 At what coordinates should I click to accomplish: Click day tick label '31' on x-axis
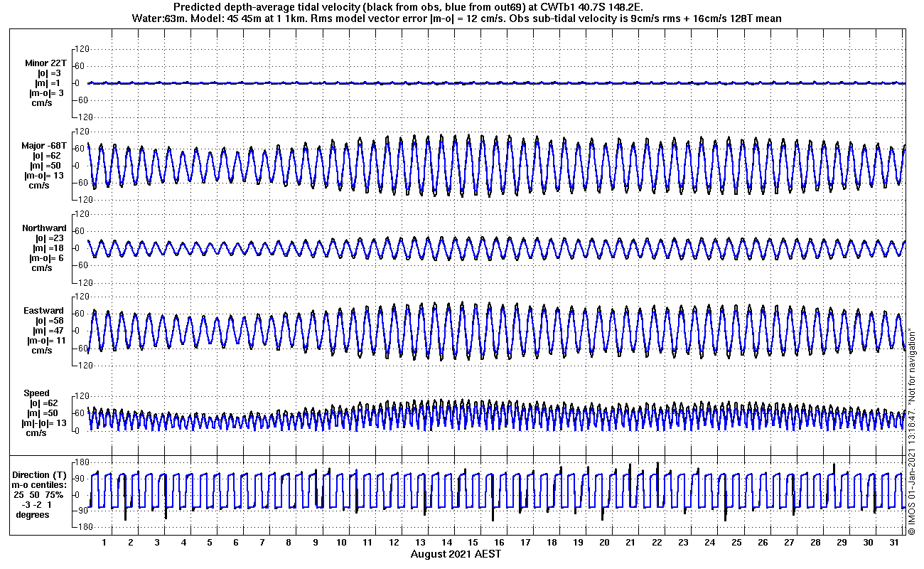894,542
